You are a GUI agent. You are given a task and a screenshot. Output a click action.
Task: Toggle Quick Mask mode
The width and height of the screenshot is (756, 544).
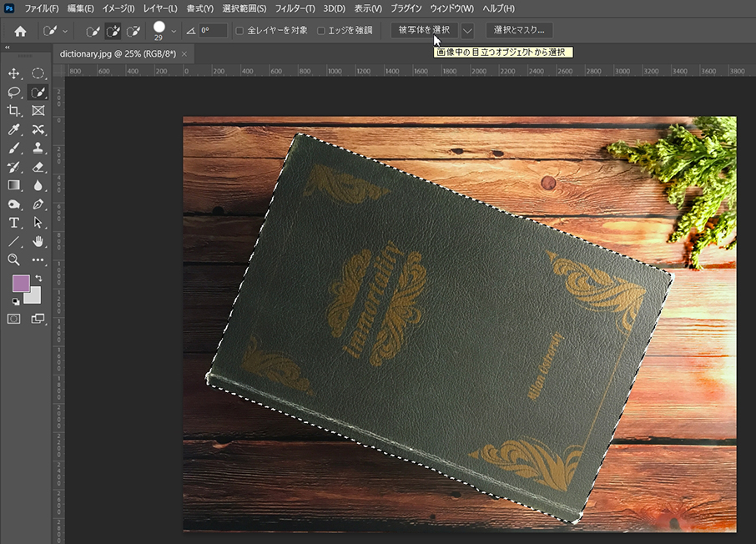(x=14, y=319)
